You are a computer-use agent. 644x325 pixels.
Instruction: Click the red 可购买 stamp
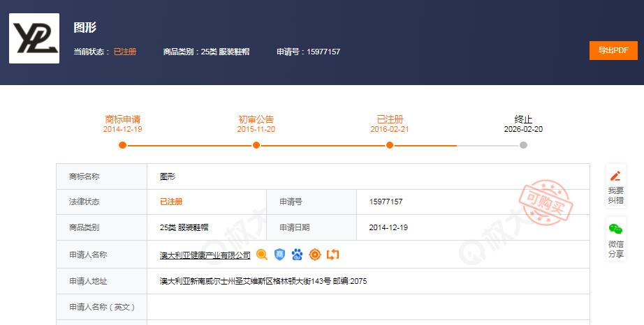click(545, 203)
